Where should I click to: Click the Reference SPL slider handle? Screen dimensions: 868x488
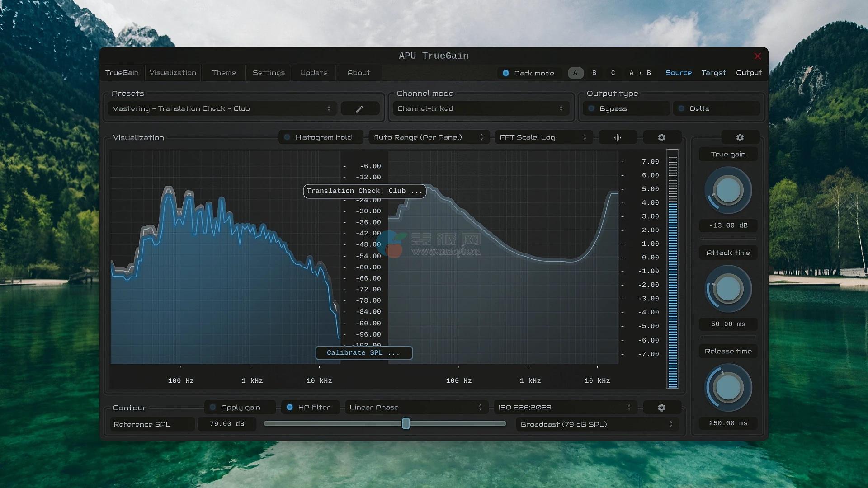point(406,424)
